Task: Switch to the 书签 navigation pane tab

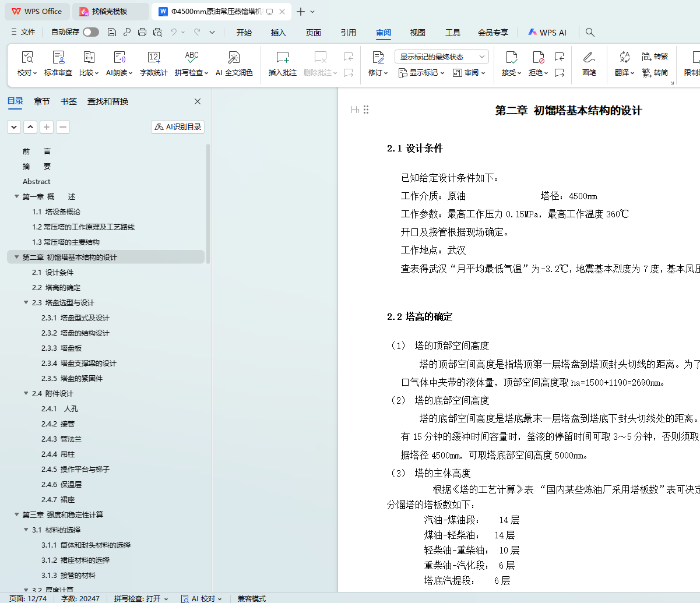Action: [68, 101]
